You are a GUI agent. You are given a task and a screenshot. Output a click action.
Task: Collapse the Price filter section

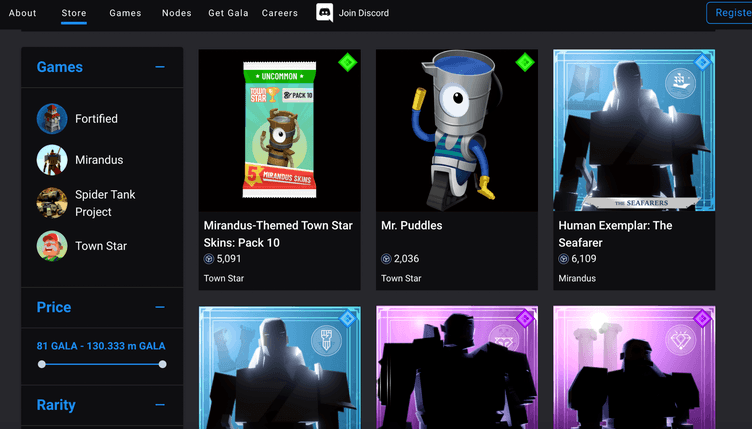[160, 307]
